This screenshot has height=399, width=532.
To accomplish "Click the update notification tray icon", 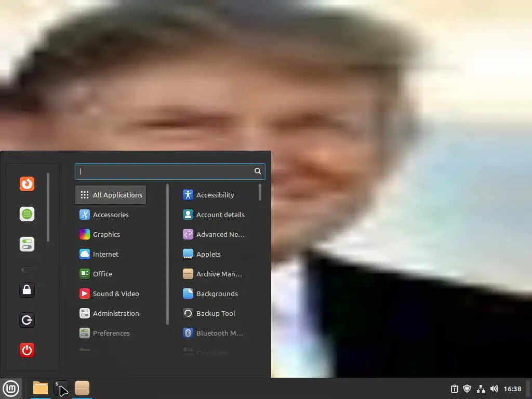I will coord(454,389).
